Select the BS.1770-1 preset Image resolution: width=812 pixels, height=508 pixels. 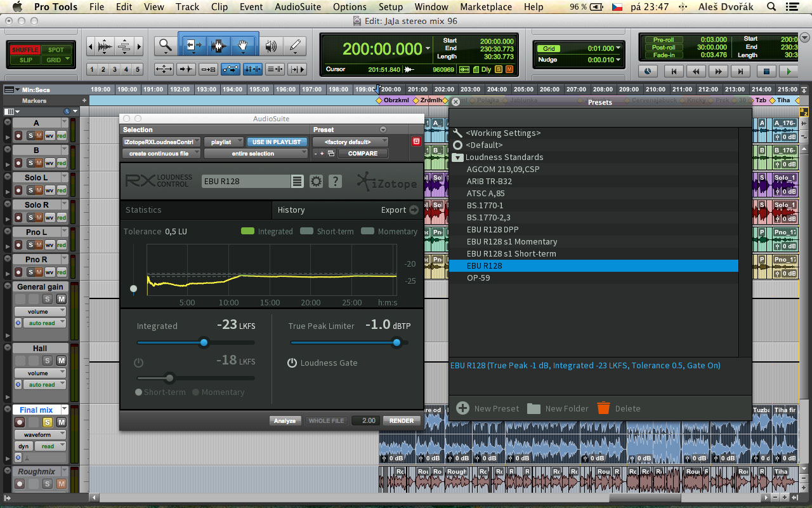[485, 205]
